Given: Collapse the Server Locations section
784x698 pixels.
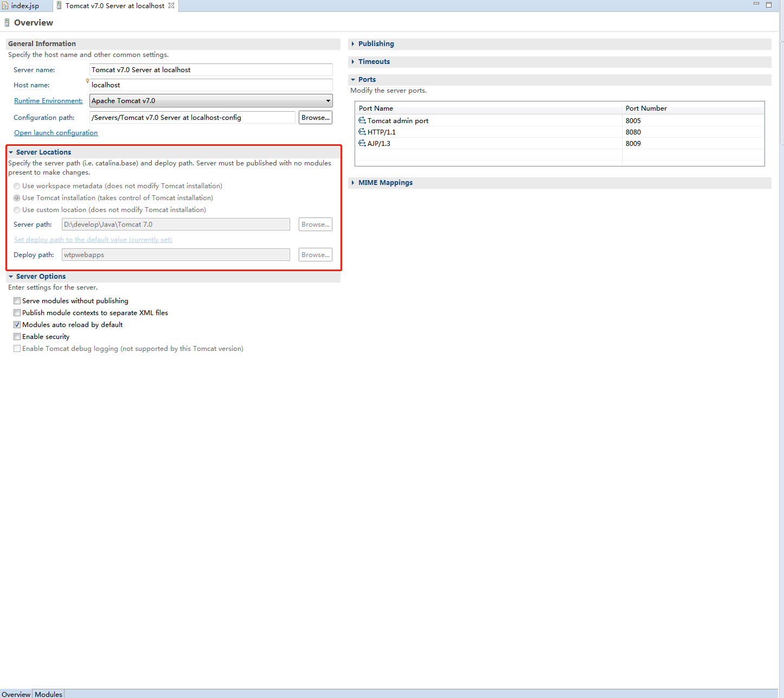Looking at the screenshot, I should 11,152.
